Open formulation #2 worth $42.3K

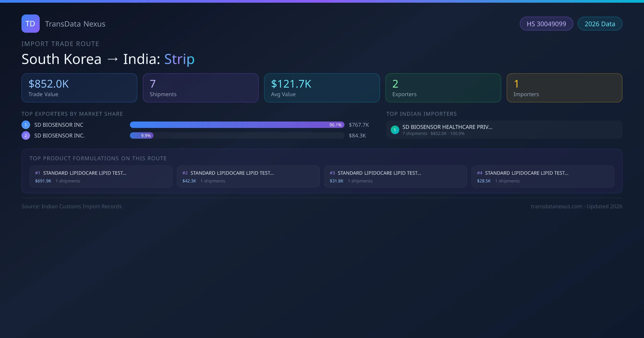(x=248, y=177)
